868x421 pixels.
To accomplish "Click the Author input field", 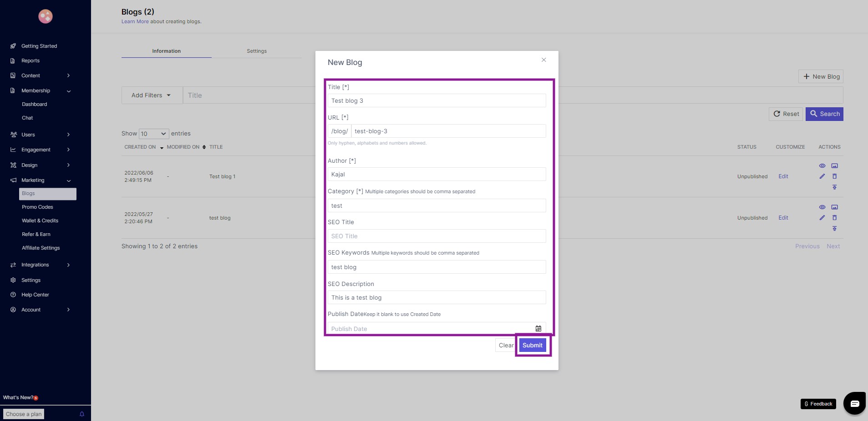I will click(x=437, y=174).
